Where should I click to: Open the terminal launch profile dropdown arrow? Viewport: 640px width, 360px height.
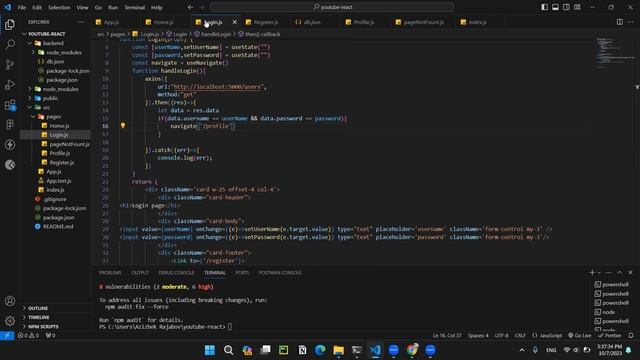click(599, 272)
